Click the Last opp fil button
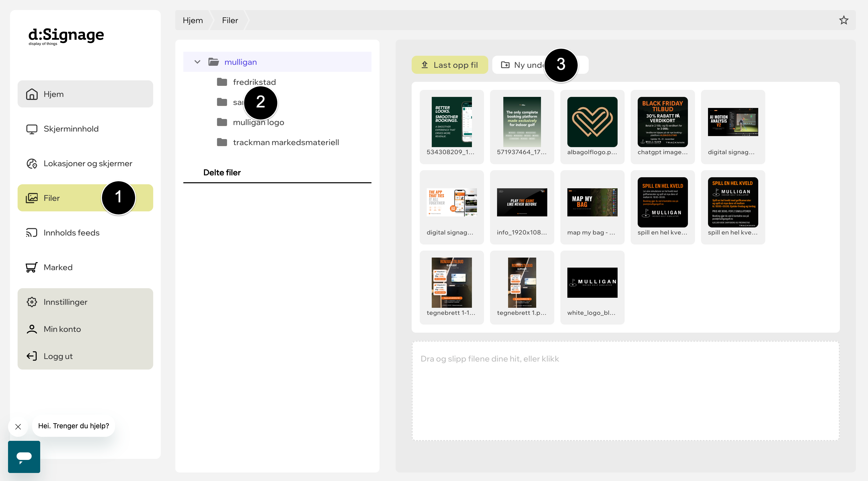 coord(450,65)
